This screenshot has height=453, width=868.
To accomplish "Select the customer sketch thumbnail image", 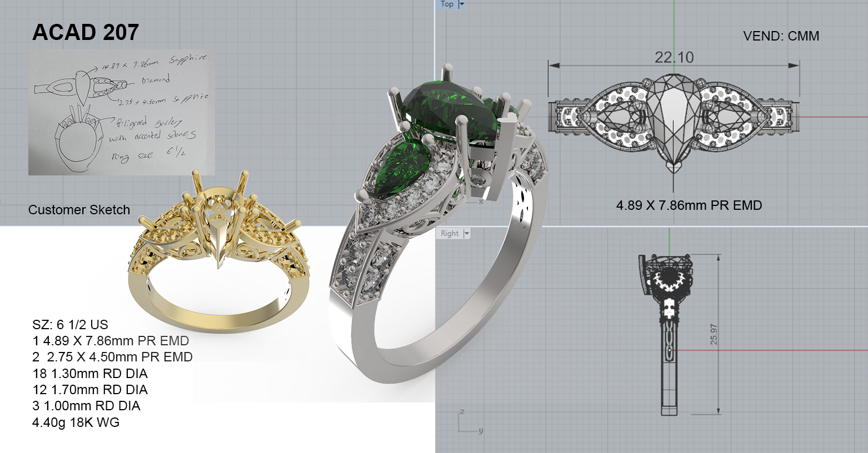I will (x=121, y=113).
